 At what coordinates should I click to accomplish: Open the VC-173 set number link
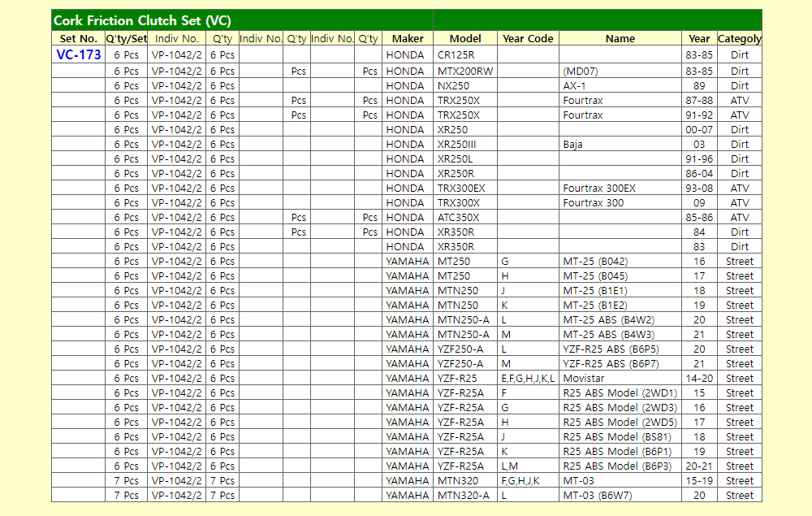click(78, 55)
